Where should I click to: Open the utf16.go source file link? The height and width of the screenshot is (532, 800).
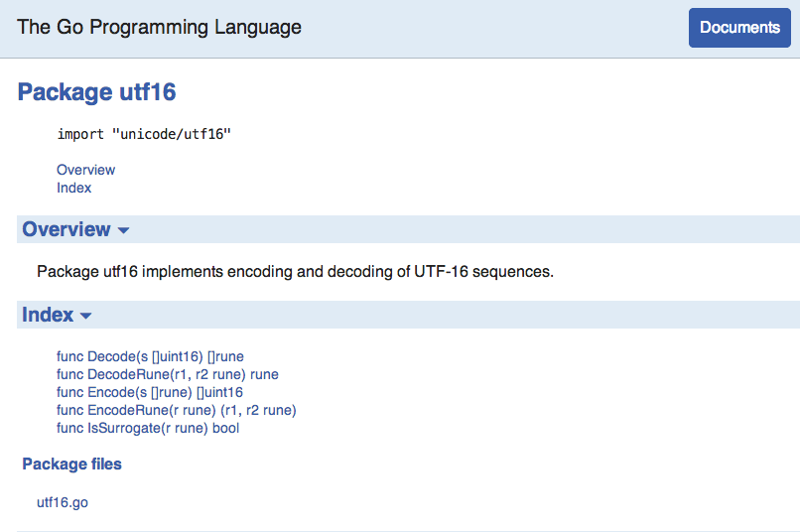[x=63, y=502]
